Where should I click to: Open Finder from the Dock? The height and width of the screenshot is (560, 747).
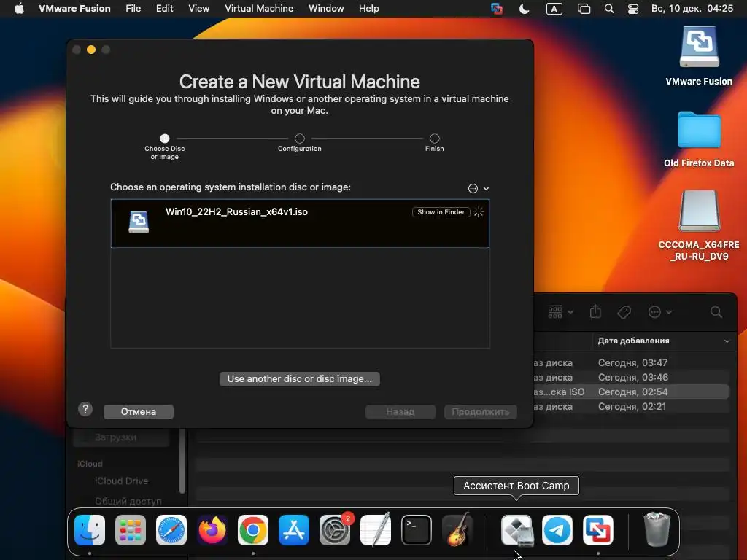coord(90,530)
